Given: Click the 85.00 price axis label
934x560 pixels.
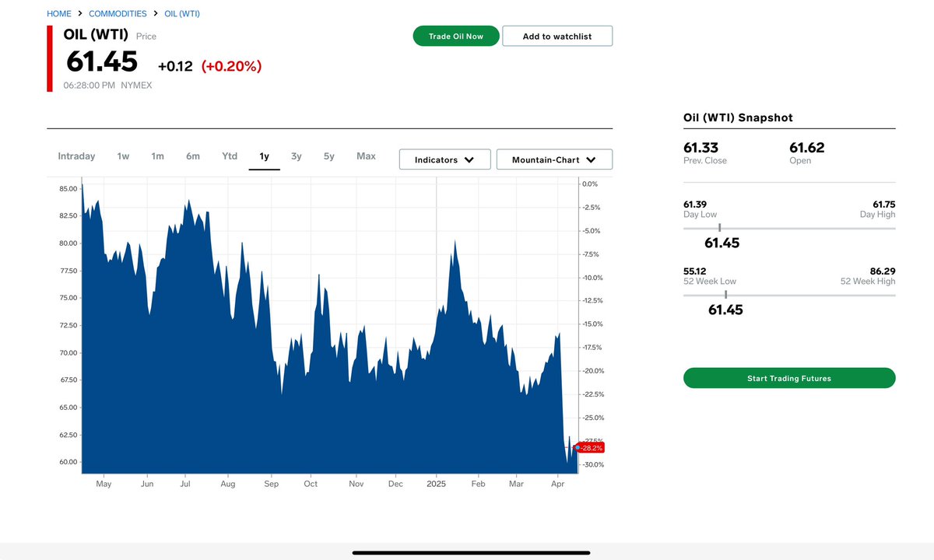Looking at the screenshot, I should (x=68, y=188).
